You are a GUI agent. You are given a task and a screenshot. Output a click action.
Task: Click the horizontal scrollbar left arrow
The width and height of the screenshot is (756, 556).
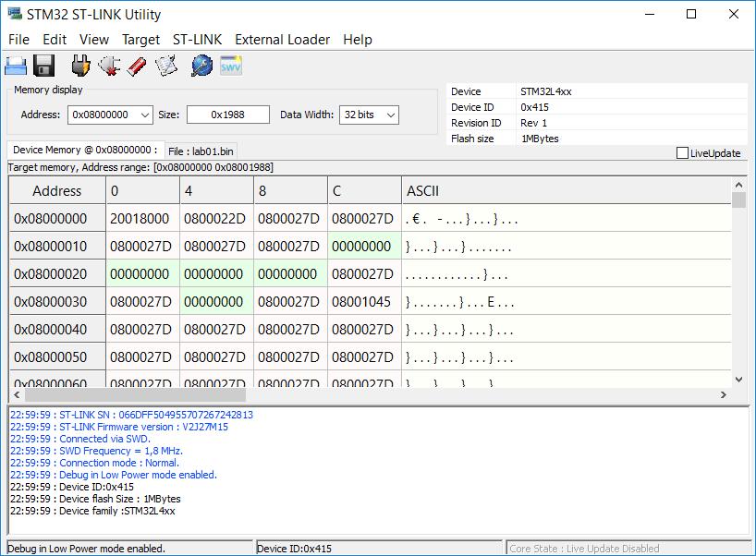[x=17, y=395]
